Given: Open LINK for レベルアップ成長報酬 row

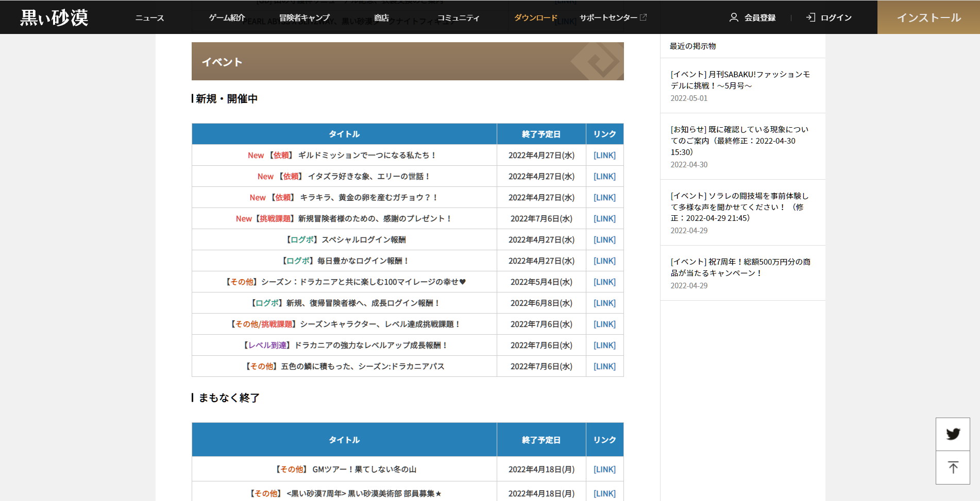Looking at the screenshot, I should [x=604, y=345].
